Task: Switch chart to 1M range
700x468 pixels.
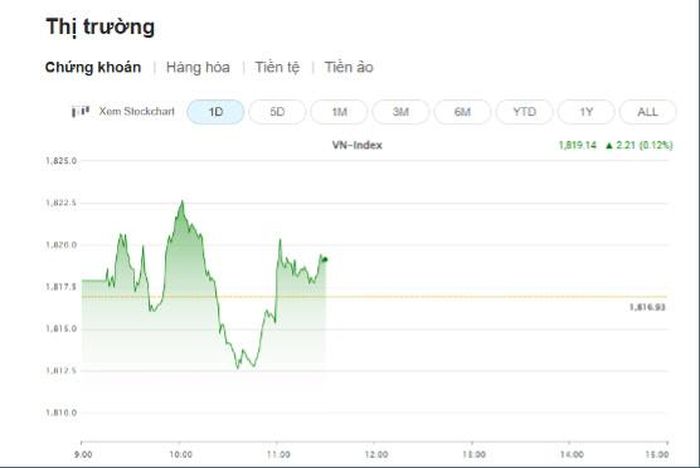Action: point(339,112)
